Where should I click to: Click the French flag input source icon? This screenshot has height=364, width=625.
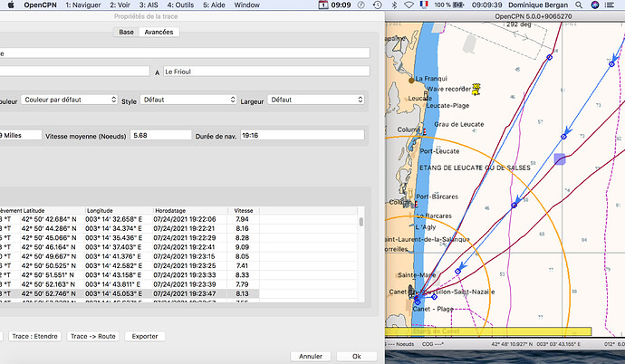(424, 5)
